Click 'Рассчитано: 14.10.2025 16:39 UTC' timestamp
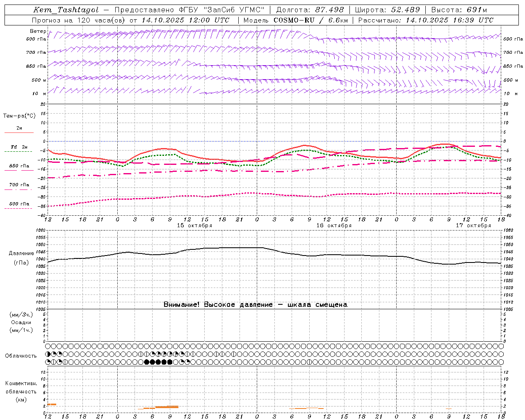 tap(426, 20)
